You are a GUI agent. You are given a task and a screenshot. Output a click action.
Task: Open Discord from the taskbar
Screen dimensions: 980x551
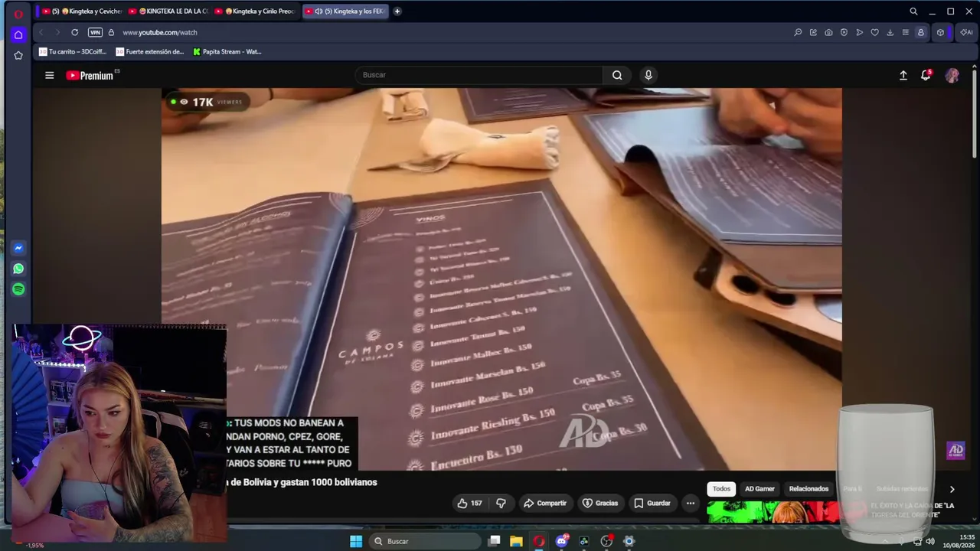click(562, 541)
